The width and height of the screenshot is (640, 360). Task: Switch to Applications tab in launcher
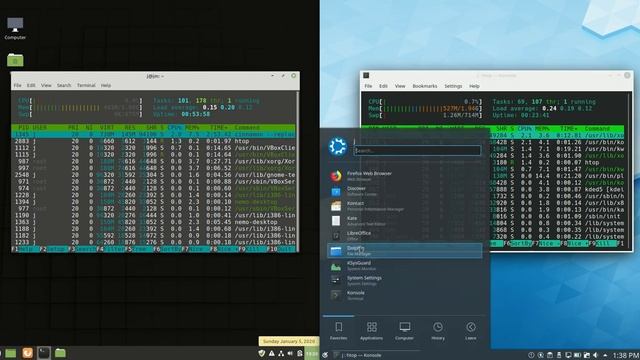click(371, 331)
